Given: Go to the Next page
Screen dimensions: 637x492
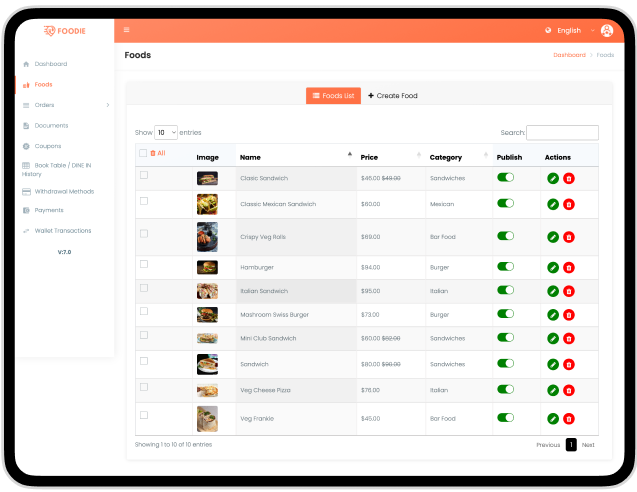Looking at the screenshot, I should [588, 445].
